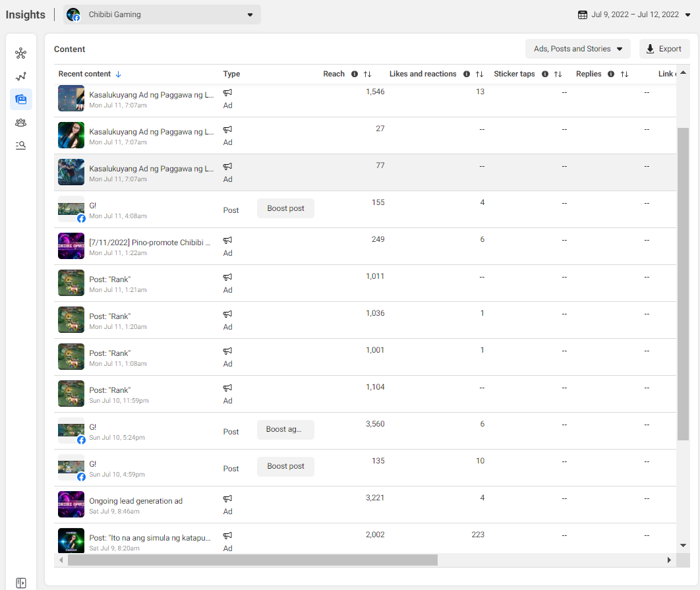This screenshot has width=700, height=590.
Task: Click the Export download icon
Action: [650, 49]
